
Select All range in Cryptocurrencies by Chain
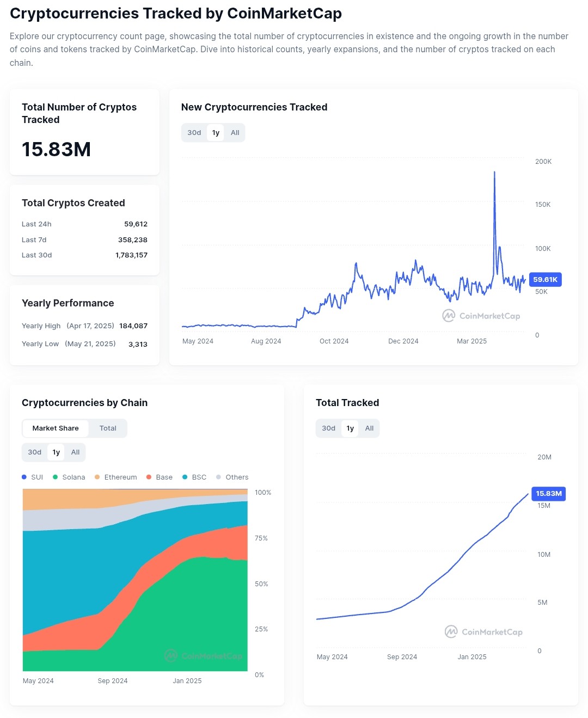coord(75,452)
